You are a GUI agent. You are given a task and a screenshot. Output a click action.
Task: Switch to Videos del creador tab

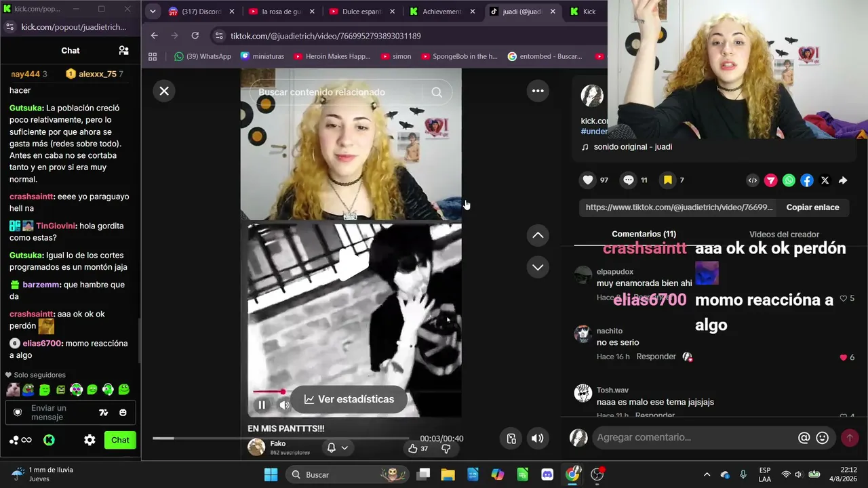pos(784,234)
